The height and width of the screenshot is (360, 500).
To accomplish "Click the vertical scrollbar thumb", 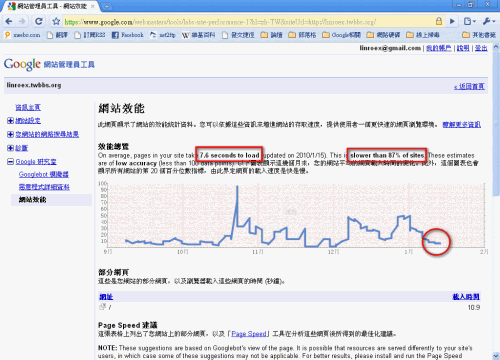I will click(496, 123).
